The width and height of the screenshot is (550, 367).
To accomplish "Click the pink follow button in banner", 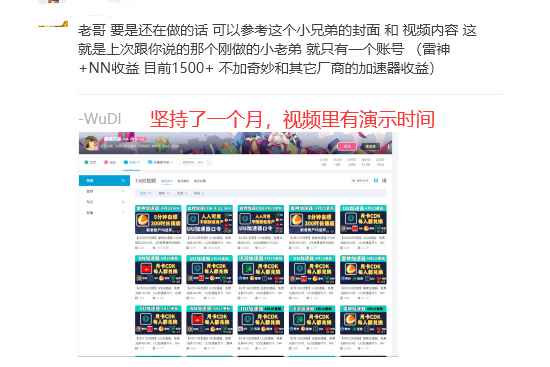I will click(347, 147).
